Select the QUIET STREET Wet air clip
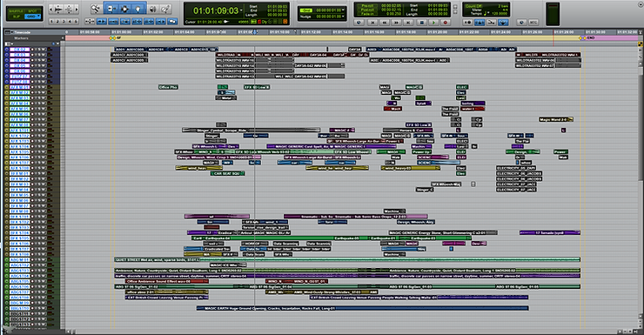Screen dimensions: 644x335 [x=347, y=259]
